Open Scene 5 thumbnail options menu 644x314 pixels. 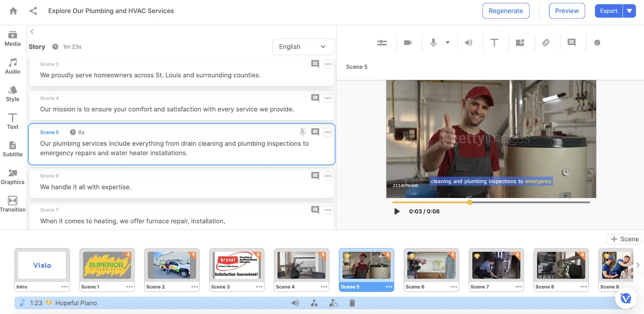[x=389, y=287]
